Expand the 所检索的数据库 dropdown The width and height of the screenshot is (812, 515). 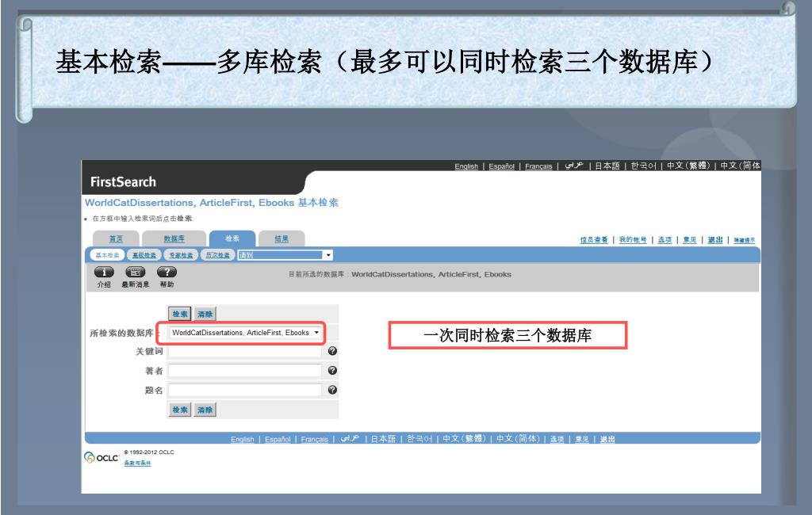click(246, 333)
